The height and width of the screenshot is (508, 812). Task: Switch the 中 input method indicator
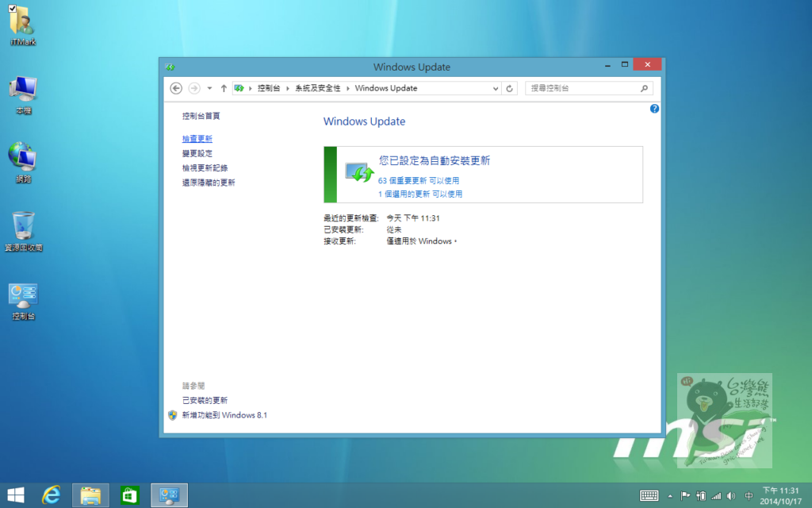(749, 495)
